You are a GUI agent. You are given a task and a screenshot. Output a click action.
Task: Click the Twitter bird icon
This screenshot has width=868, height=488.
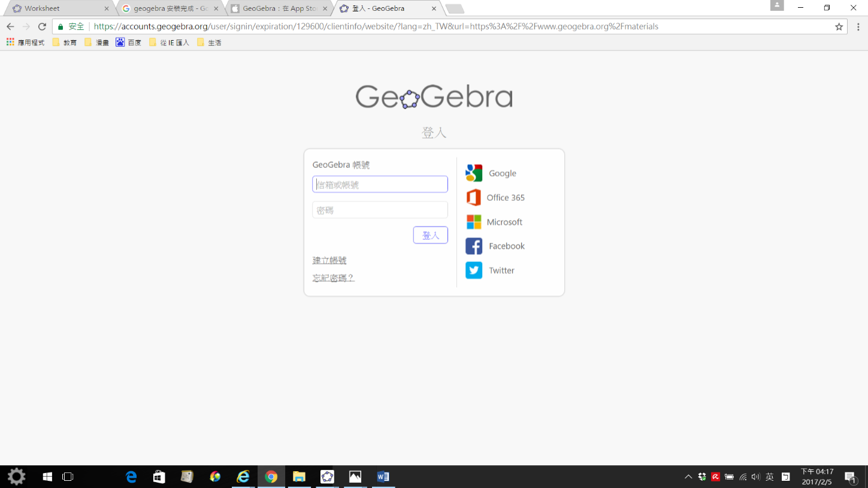click(x=474, y=270)
